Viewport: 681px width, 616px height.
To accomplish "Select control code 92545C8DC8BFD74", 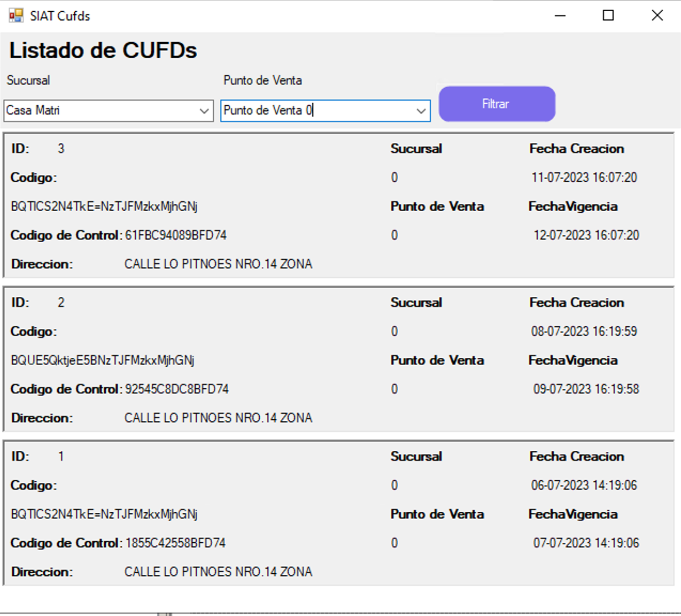I will 177,389.
